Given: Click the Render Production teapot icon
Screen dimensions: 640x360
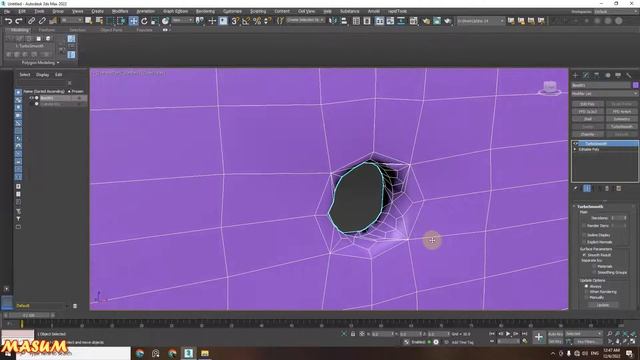Looking at the screenshot, I should pos(448,21).
